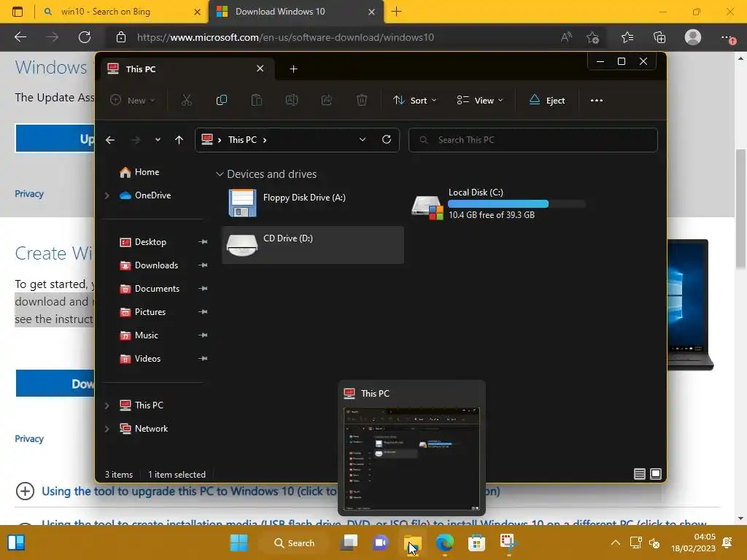Screen dimensions: 747x560
Task: Switch to details view in status bar
Action: 639,474
